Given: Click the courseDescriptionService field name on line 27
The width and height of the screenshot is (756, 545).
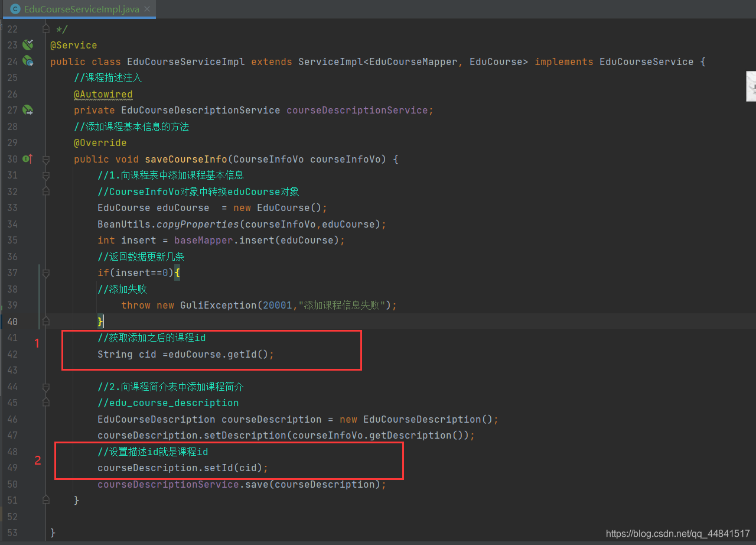Looking at the screenshot, I should tap(357, 110).
